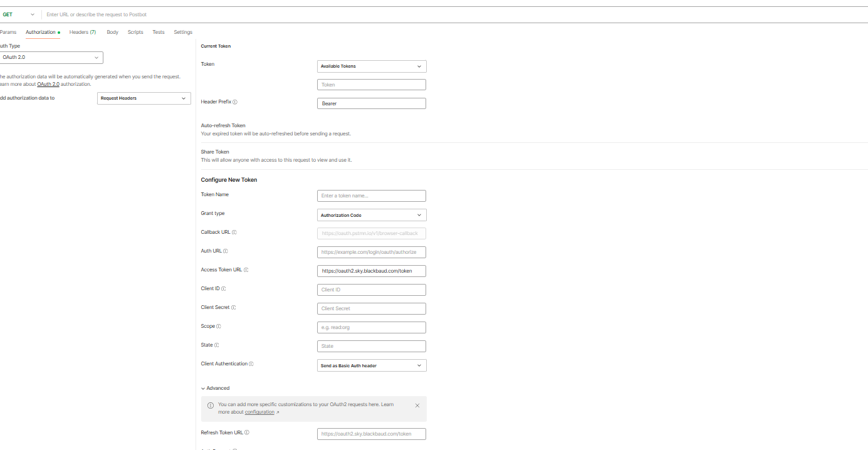The image size is (868, 450).
Task: Click the Token Name input field
Action: point(372,196)
